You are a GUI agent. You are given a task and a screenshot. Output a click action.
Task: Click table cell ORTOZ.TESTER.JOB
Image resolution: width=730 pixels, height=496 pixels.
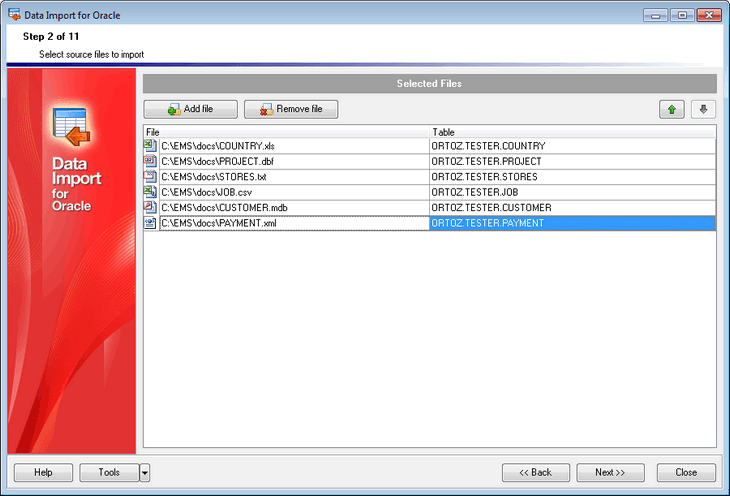coord(572,192)
